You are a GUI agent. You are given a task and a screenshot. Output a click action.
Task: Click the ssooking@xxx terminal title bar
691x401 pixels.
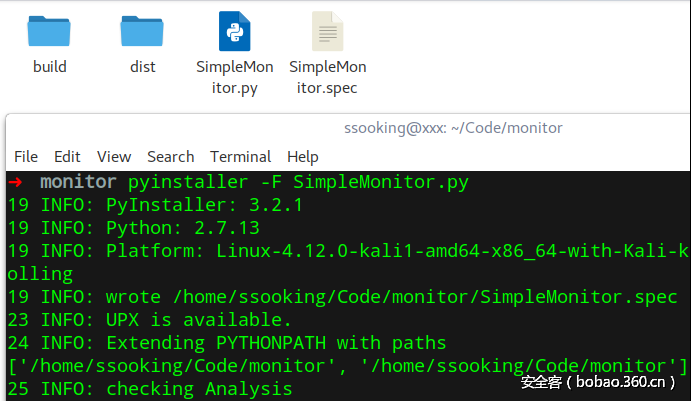pos(453,128)
